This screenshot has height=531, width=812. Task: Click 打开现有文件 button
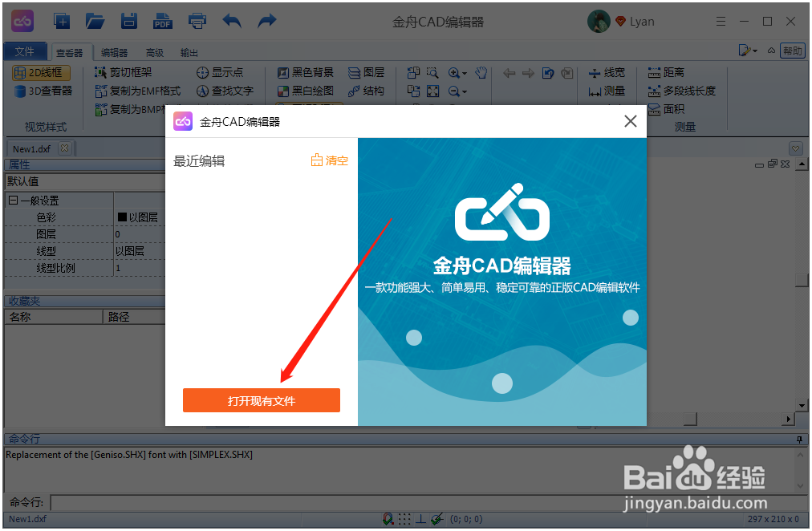tap(262, 400)
